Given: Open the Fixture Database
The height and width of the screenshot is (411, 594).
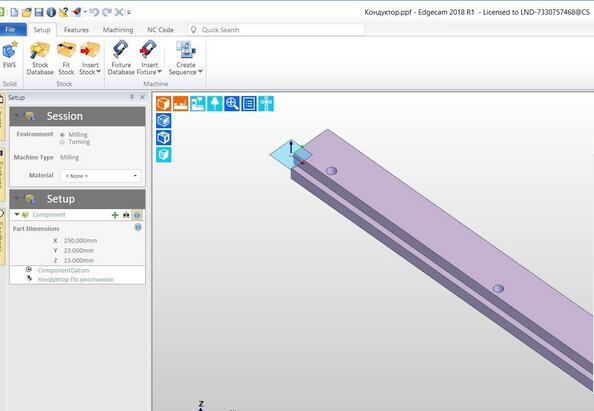Looking at the screenshot, I should pos(121,58).
